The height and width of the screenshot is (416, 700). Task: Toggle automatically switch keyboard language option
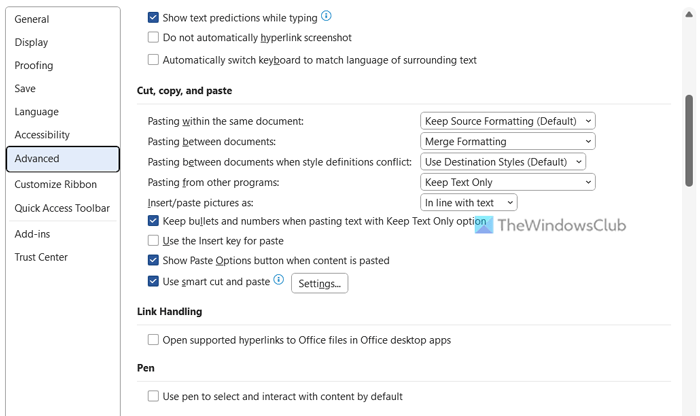pos(153,60)
